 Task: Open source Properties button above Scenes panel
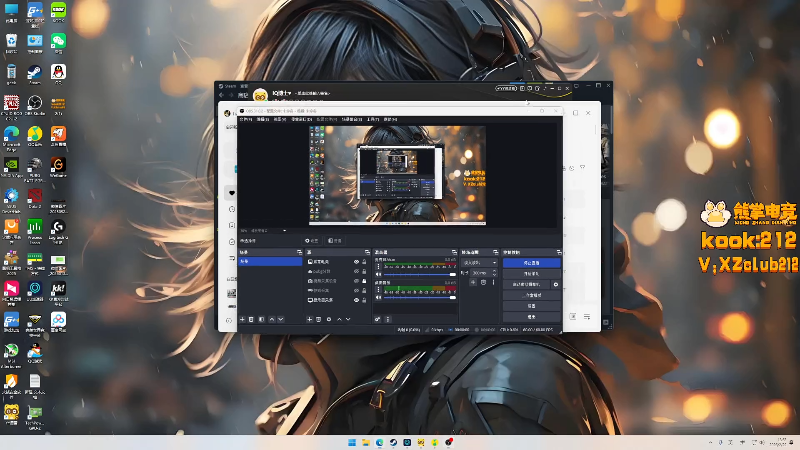click(x=311, y=240)
